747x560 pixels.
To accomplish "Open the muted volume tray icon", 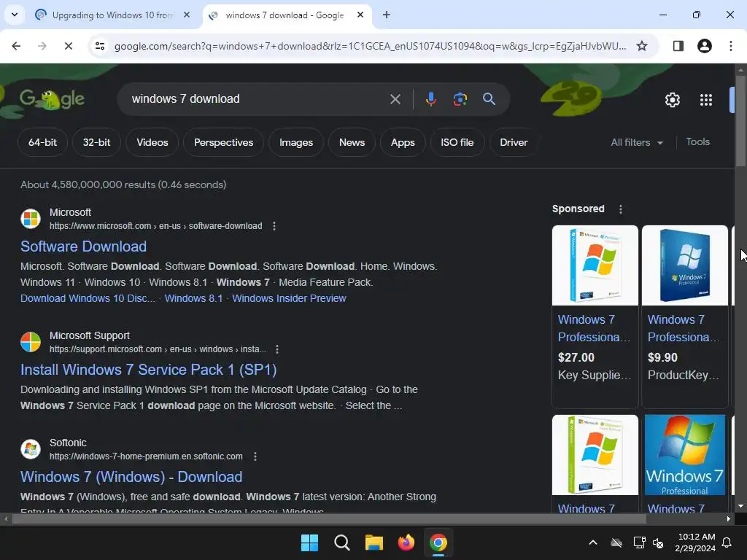I will pos(658,542).
